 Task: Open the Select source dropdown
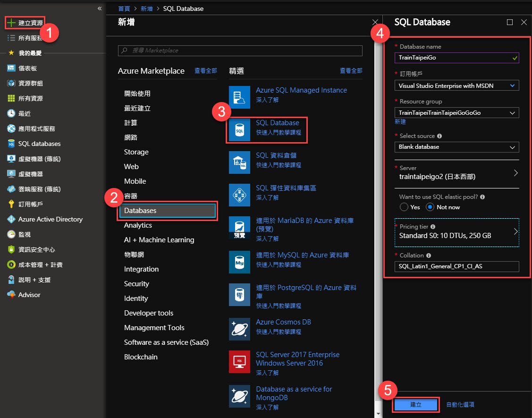(456, 147)
